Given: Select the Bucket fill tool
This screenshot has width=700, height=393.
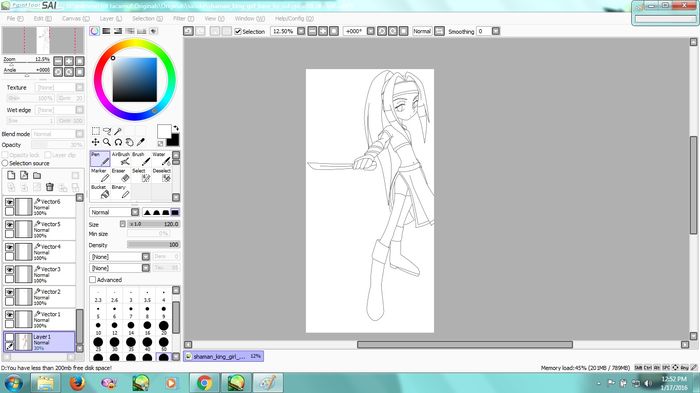Looking at the screenshot, I should [x=100, y=192].
